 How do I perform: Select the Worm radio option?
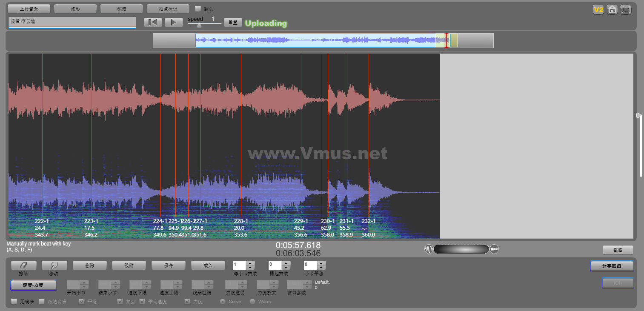click(252, 302)
